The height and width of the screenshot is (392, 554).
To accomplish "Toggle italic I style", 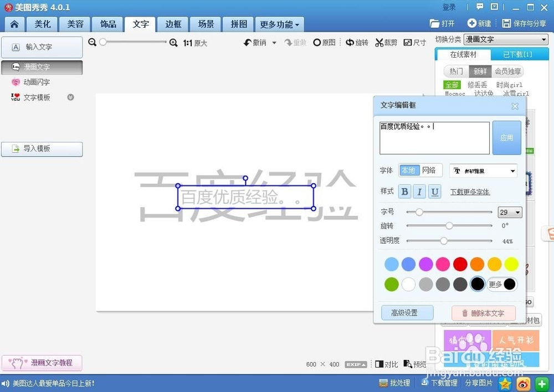I will pos(419,192).
